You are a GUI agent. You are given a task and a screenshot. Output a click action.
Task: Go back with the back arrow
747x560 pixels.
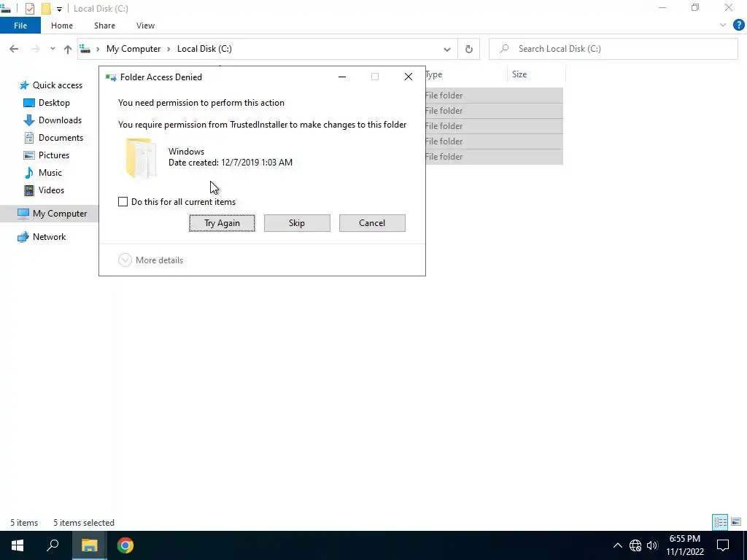click(x=14, y=49)
